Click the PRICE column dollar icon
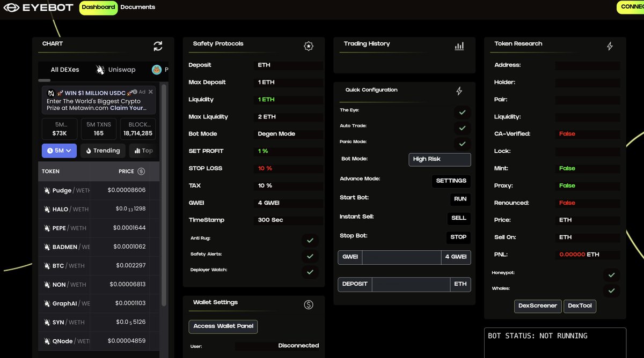The width and height of the screenshot is (644, 358). pos(141,171)
